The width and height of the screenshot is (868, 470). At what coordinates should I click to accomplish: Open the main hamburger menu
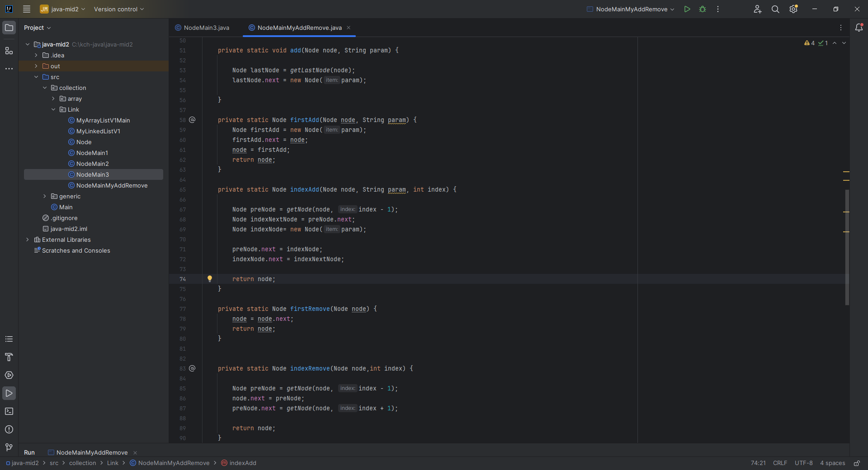tap(27, 9)
